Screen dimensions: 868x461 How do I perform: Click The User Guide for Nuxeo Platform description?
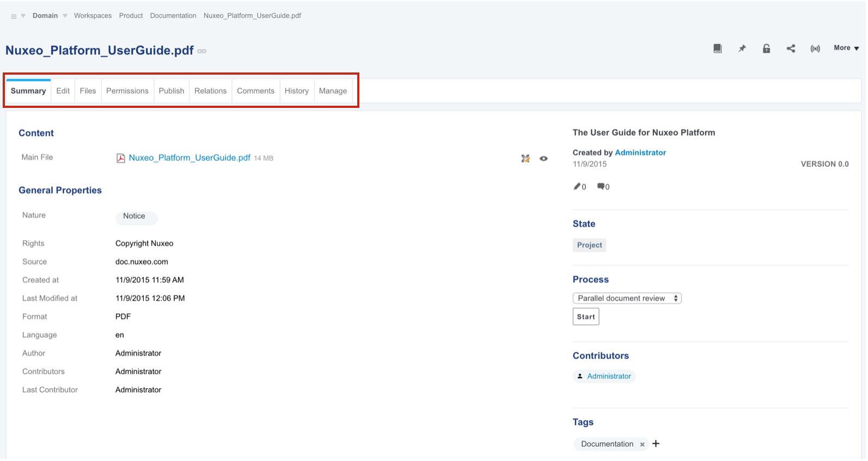644,132
